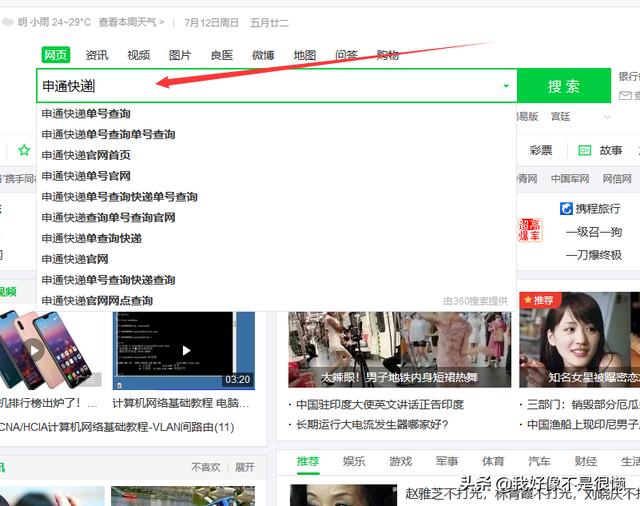Open the 网信网 link
The width and height of the screenshot is (640, 506).
(617, 178)
